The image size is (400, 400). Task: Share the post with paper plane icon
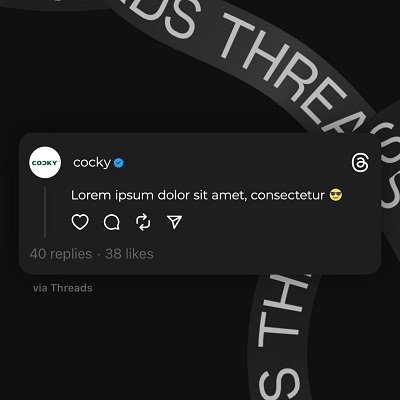pos(174,222)
